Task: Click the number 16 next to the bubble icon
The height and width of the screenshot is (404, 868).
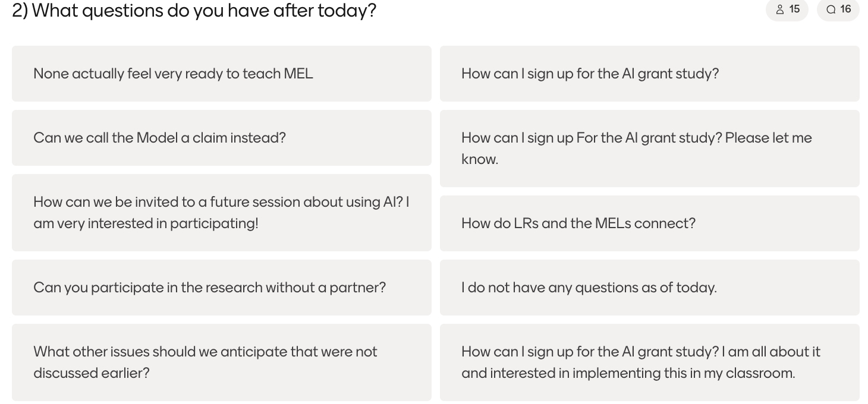Action: coord(846,10)
